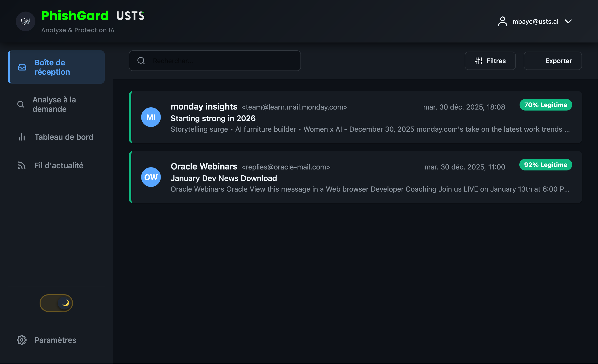
Task: Select the Analyse à la demande magnifier icon
Action: [21, 104]
